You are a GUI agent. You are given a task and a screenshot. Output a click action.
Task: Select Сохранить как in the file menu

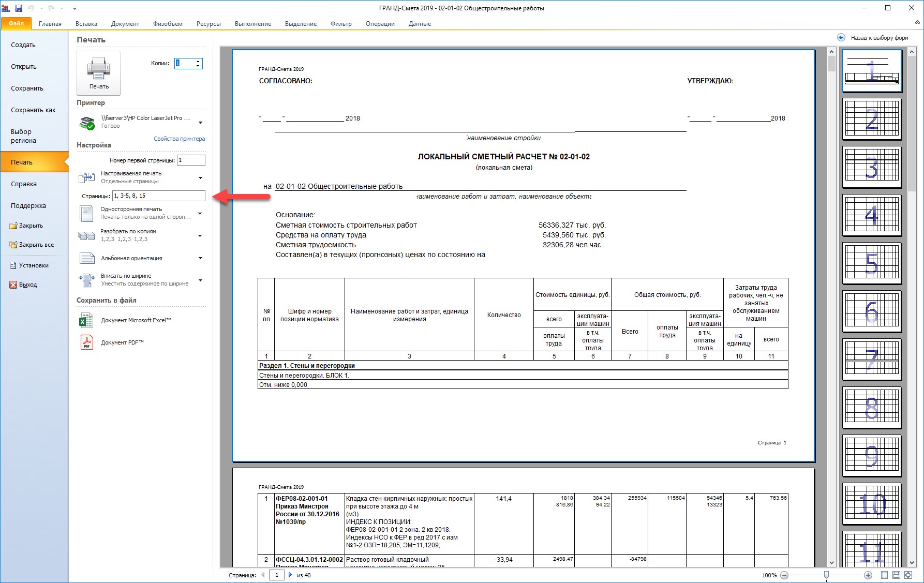click(x=33, y=110)
